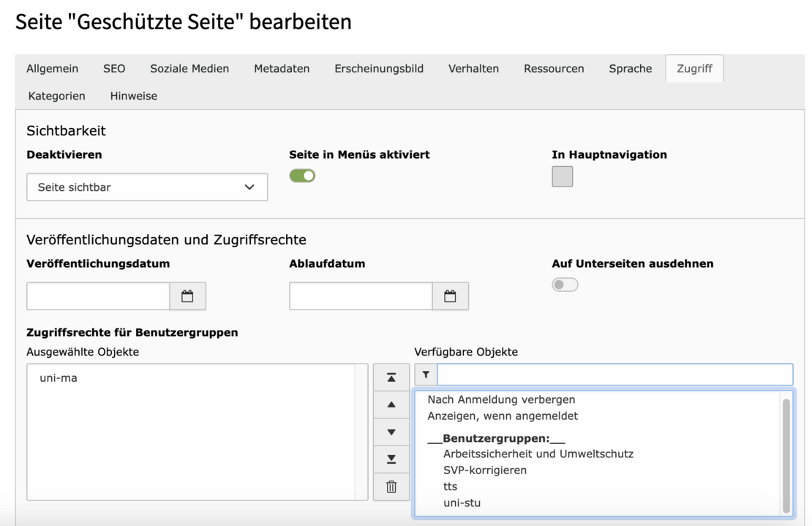812x526 pixels.
Task: Click the available objects list scrollbar
Action: coord(786,454)
